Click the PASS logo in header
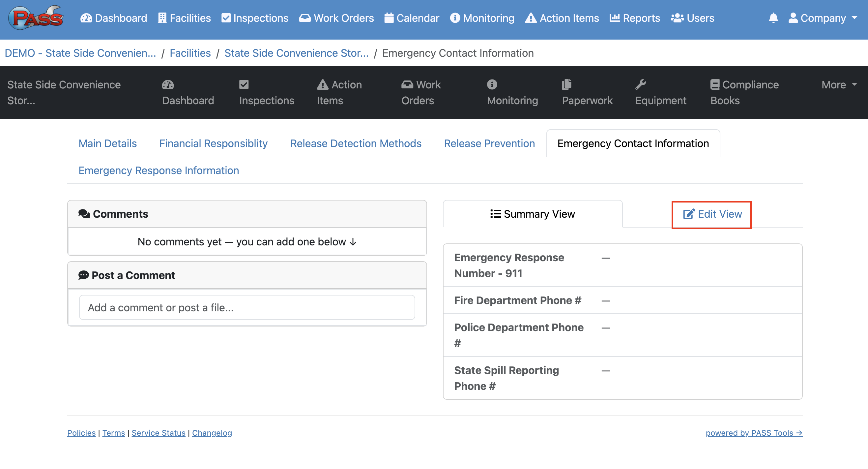 coord(36,17)
